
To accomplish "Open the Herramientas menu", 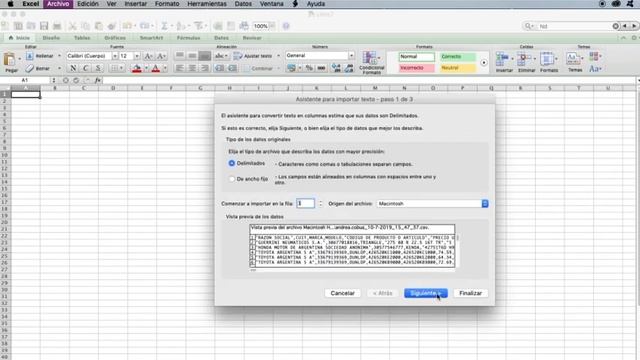I will (207, 4).
